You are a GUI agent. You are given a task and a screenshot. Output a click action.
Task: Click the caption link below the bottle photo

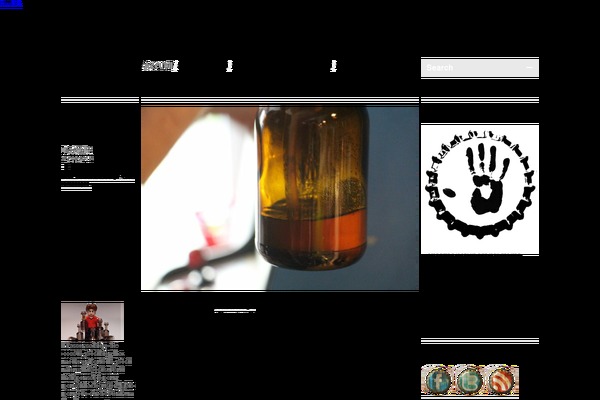(x=235, y=311)
